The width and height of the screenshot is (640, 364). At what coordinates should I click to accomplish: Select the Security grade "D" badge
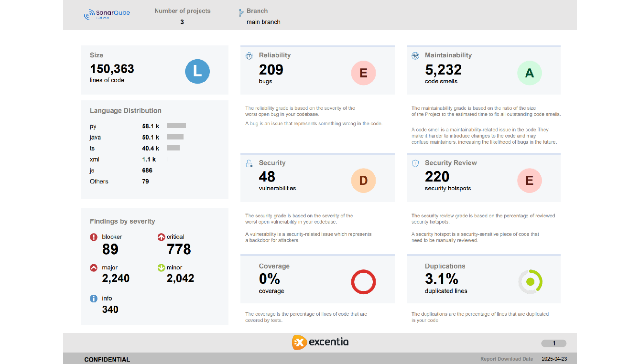point(363,181)
